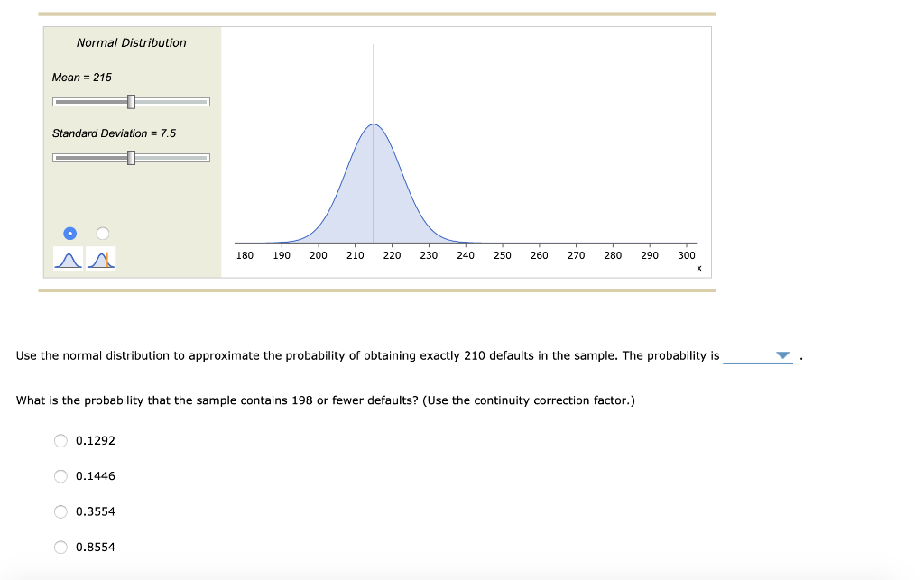Click the bell curve thumbnail without marker
The width and height of the screenshot is (924, 580).
[x=68, y=258]
